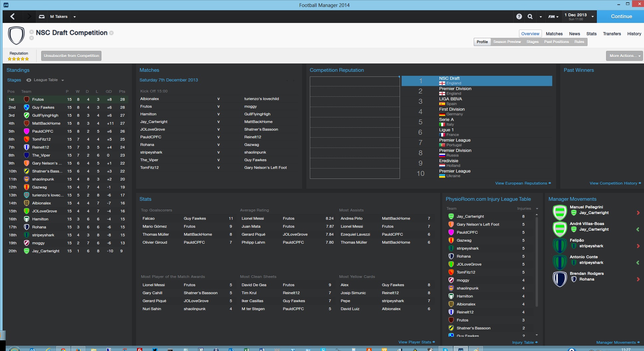Click Unsubscribe from Competition button
The height and width of the screenshot is (351, 644).
[x=71, y=56]
